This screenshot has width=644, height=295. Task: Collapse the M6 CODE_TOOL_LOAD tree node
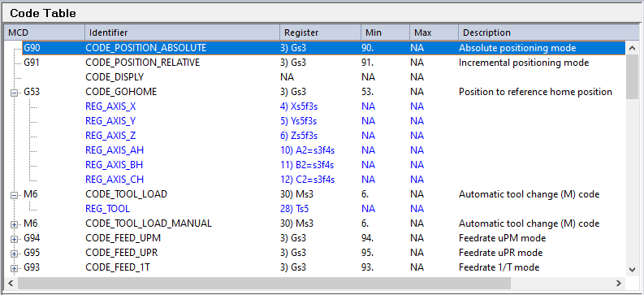tap(15, 195)
